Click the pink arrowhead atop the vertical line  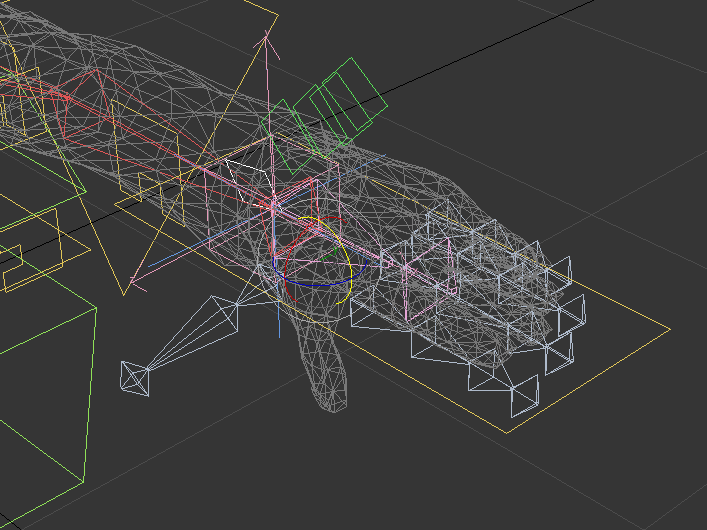point(266,44)
